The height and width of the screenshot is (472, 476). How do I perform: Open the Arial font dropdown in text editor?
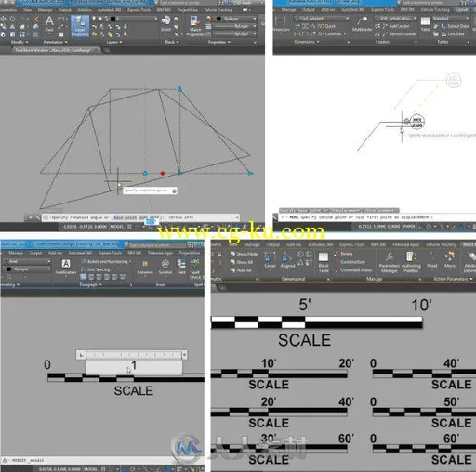coord(26,261)
